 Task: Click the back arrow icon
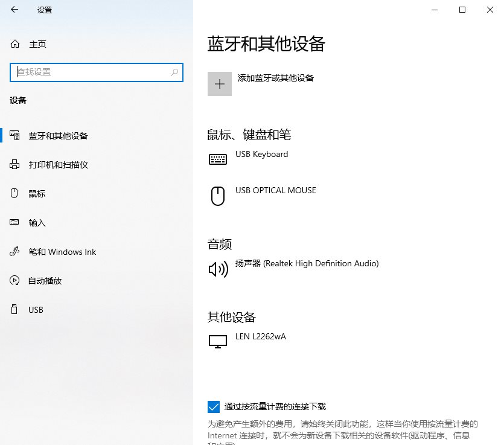tap(14, 10)
